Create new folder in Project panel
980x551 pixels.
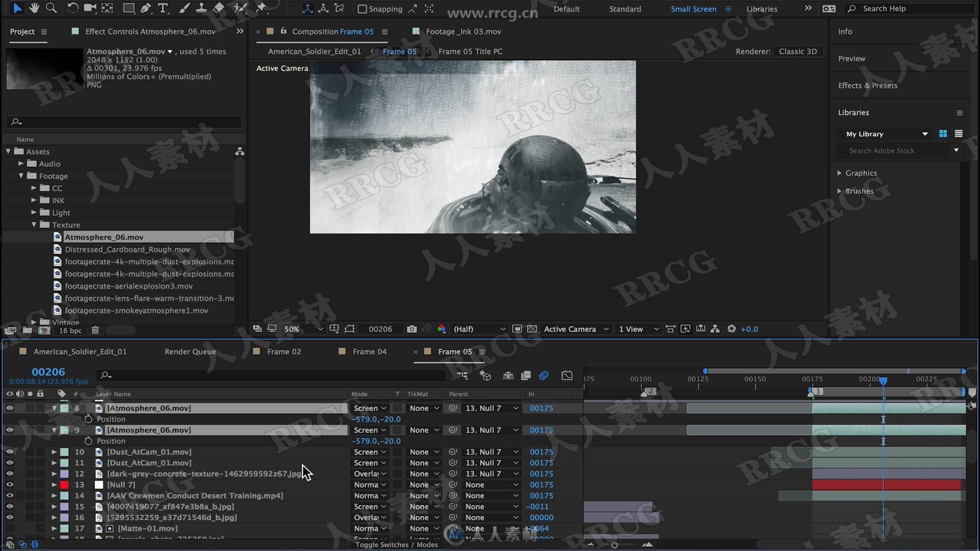[x=27, y=330]
